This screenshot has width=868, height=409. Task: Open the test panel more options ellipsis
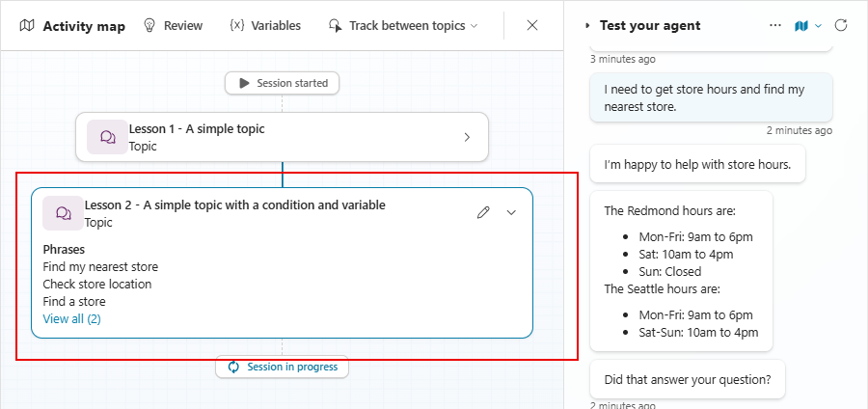775,26
